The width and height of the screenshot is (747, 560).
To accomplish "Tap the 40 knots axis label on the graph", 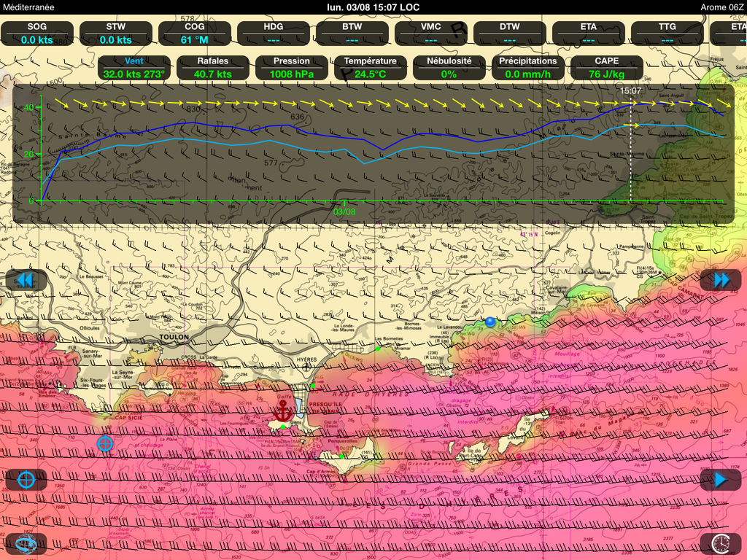I will pyautogui.click(x=28, y=108).
